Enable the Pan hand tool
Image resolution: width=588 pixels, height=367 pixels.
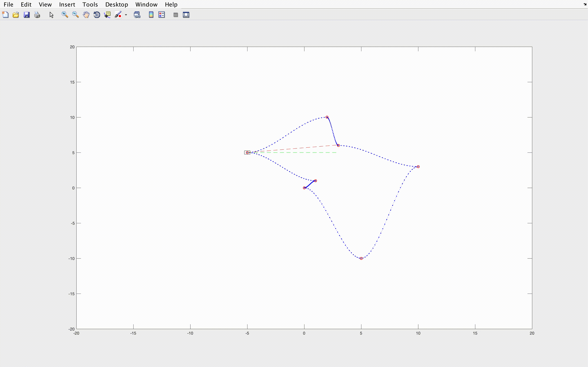click(x=86, y=15)
